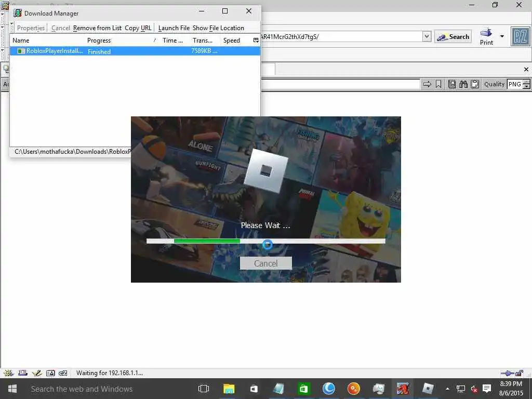Click the Search button in the browser toolbar
The height and width of the screenshot is (399, 532).
453,37
